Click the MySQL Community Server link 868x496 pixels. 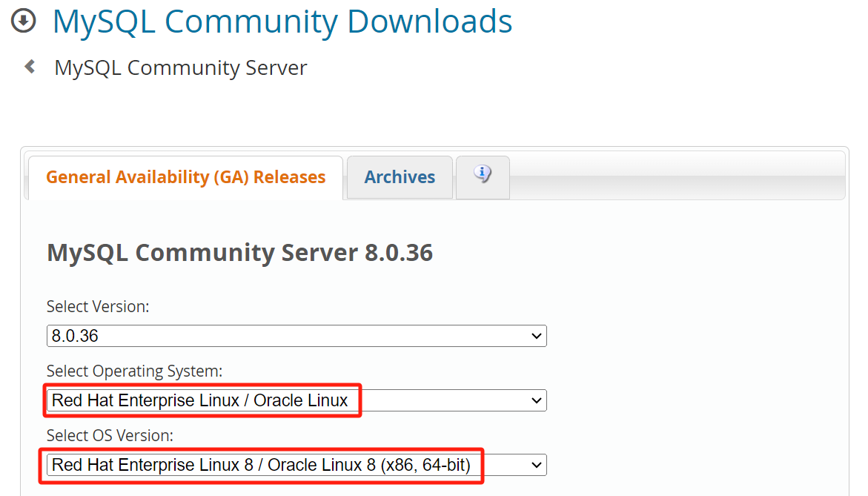click(x=180, y=67)
